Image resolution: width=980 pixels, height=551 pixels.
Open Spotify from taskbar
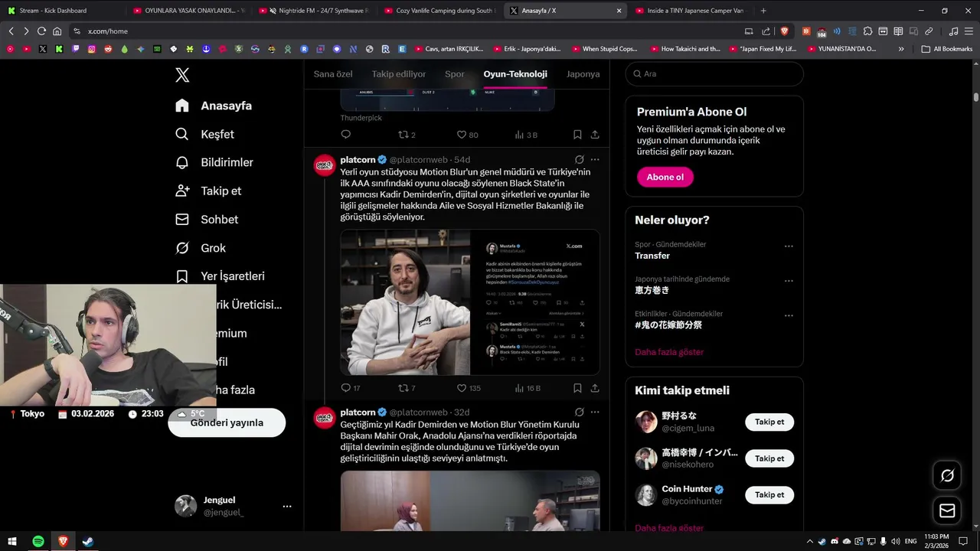pos(38,541)
